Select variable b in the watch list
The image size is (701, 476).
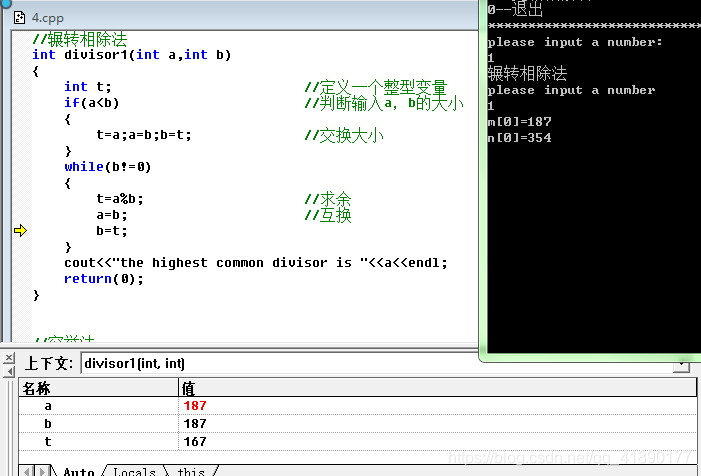tap(48, 424)
